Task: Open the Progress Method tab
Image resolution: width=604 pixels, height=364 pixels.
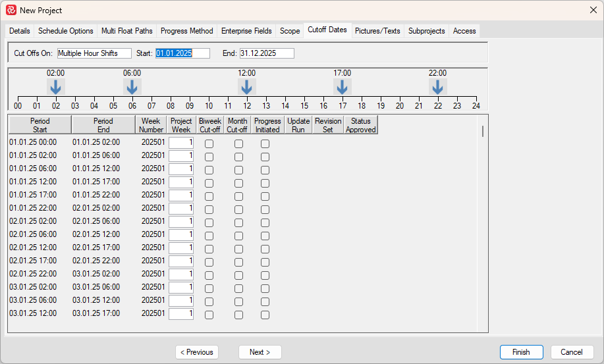Action: 187,31
